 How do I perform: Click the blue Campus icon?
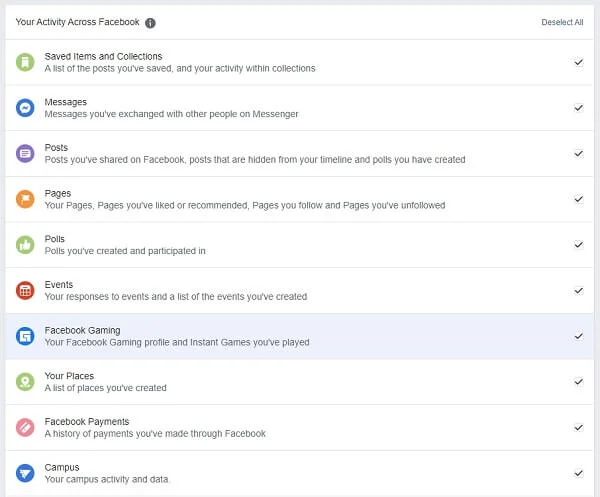25,473
